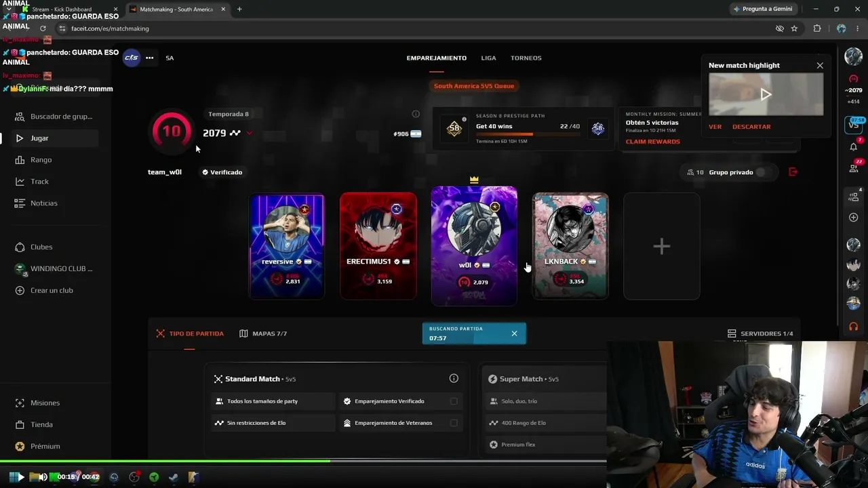Image resolution: width=868 pixels, height=488 pixels.
Task: Open the browser extensions puzzle icon
Action: [816, 28]
